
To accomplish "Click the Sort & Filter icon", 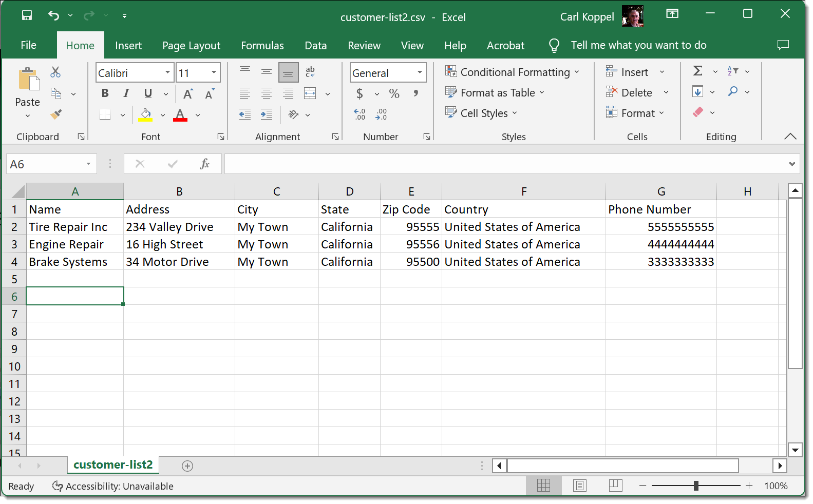I will click(733, 71).
